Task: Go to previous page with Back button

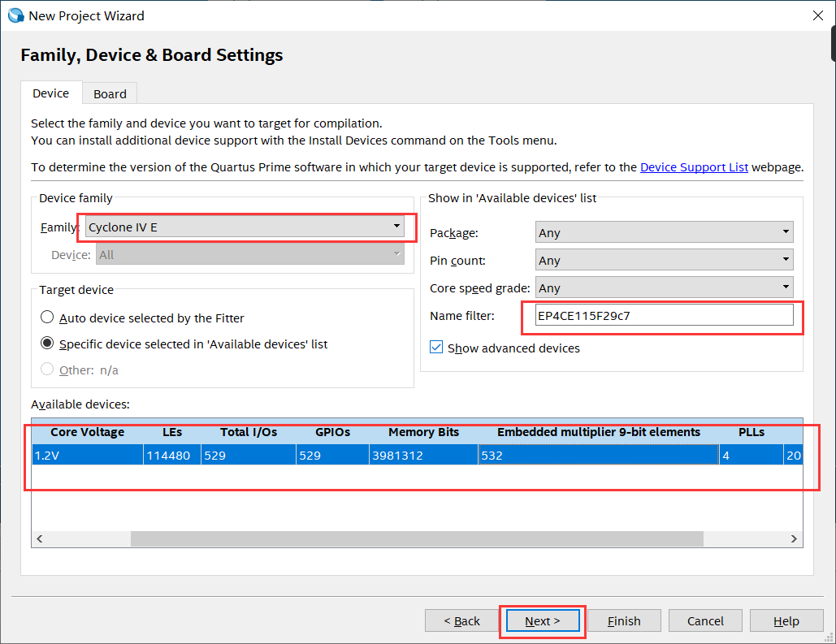Action: click(x=461, y=620)
